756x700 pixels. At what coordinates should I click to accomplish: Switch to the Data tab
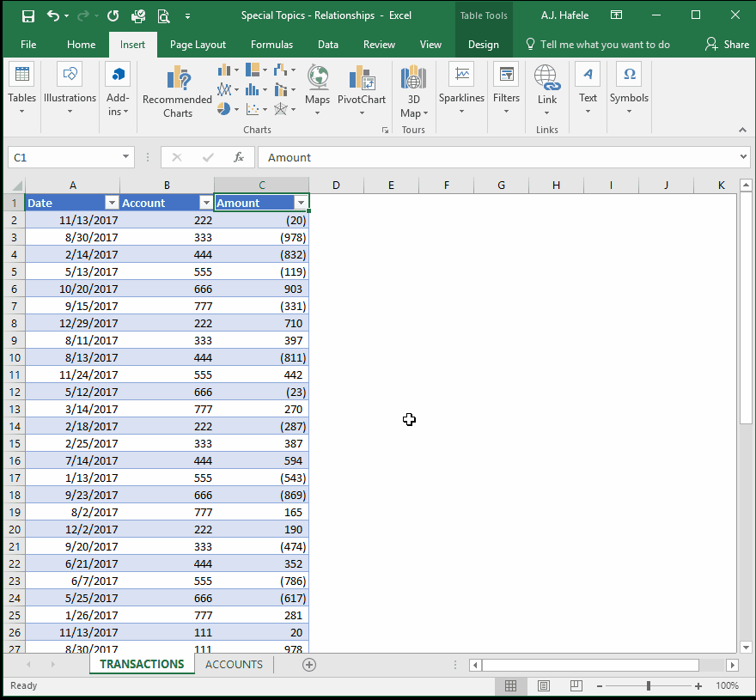328,45
